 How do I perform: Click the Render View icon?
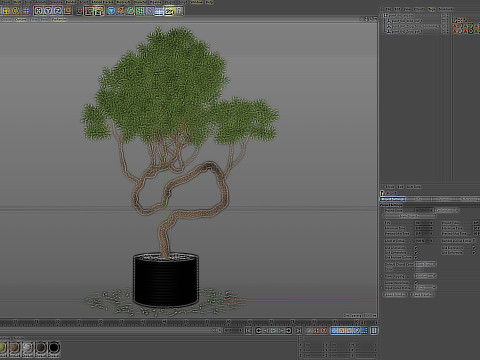click(x=79, y=11)
